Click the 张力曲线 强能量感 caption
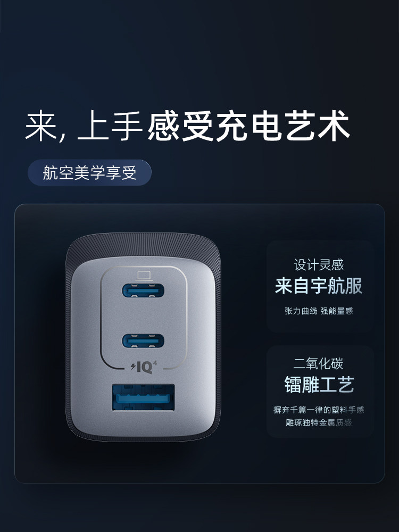The height and width of the screenshot is (532, 399). coord(319,311)
